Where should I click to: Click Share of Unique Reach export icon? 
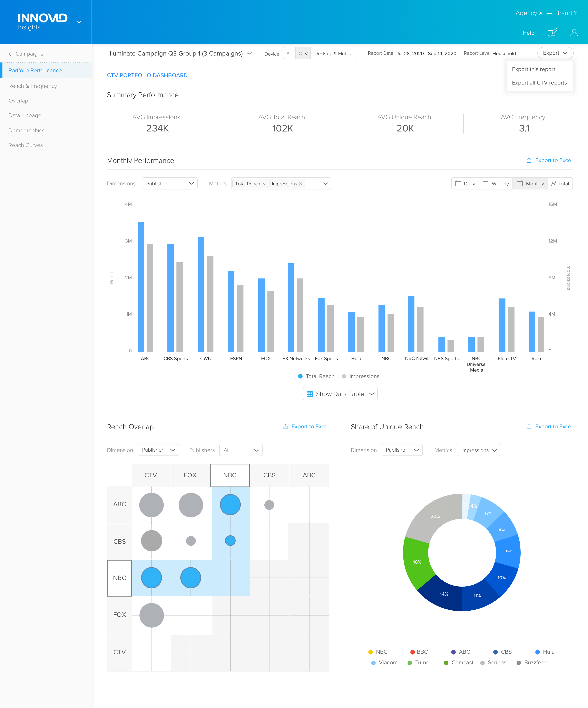pyautogui.click(x=529, y=426)
